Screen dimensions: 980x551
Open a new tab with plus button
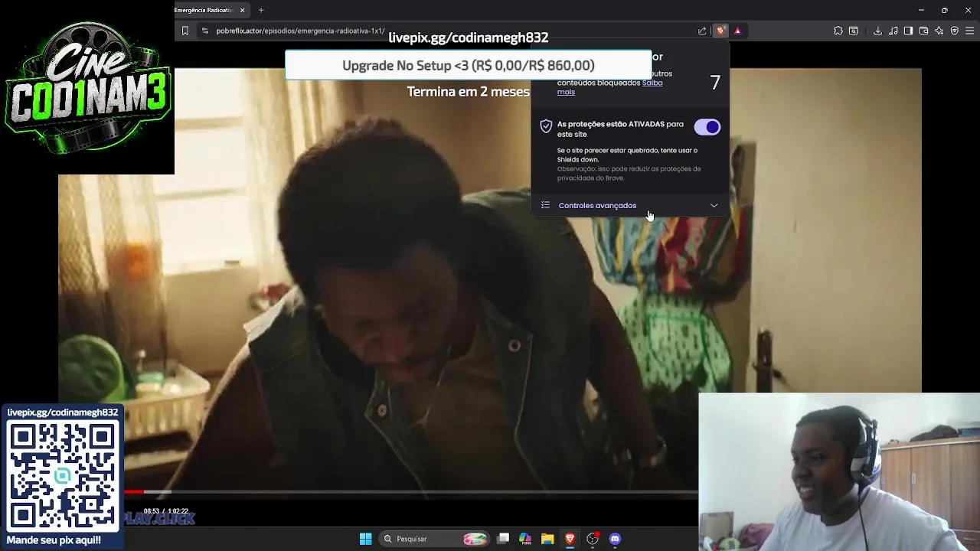click(261, 10)
